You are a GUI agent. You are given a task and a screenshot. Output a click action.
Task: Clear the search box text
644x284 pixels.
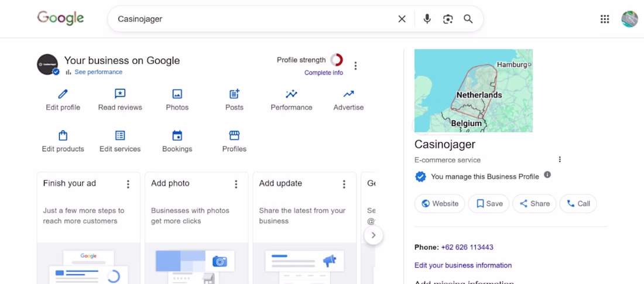coord(402,19)
